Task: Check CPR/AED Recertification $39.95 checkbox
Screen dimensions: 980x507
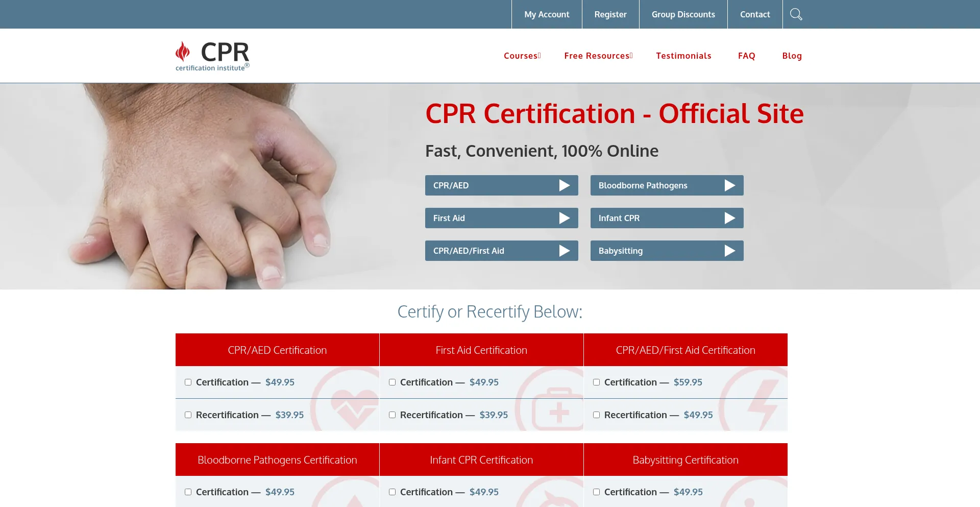Action: (188, 415)
